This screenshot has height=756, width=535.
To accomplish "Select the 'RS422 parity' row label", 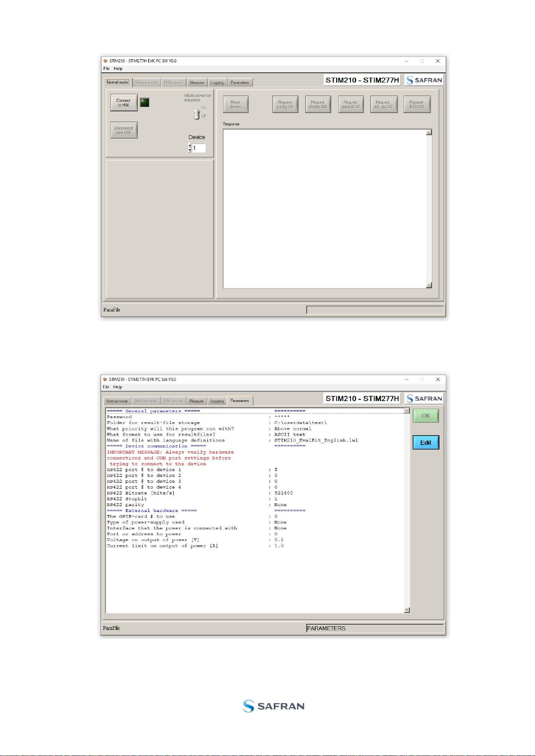I will click(x=125, y=505).
